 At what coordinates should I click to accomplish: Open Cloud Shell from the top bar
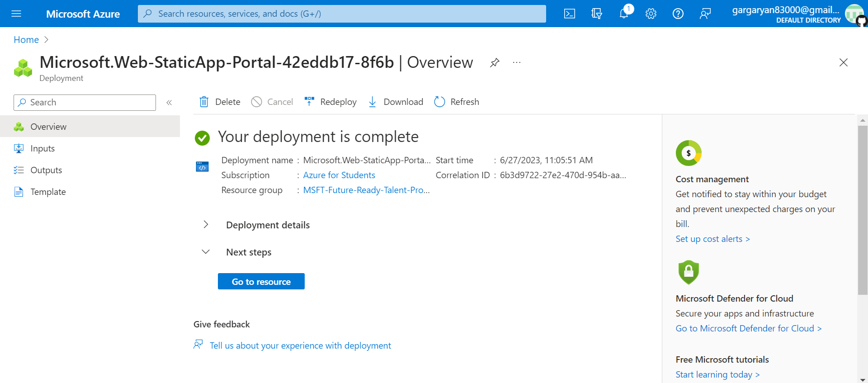(x=570, y=14)
